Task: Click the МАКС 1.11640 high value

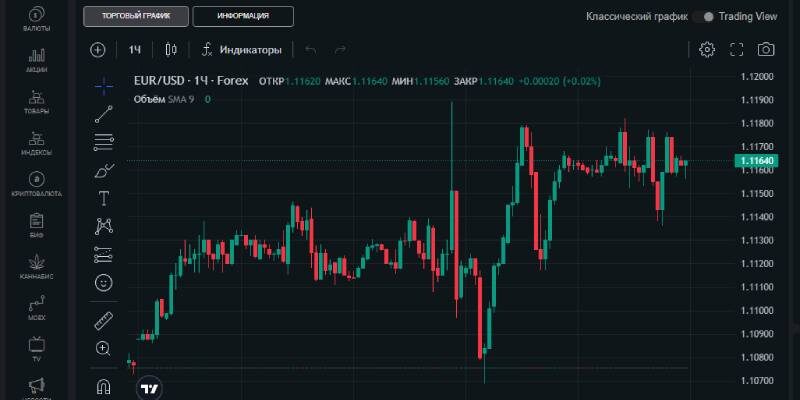Action: [x=356, y=81]
